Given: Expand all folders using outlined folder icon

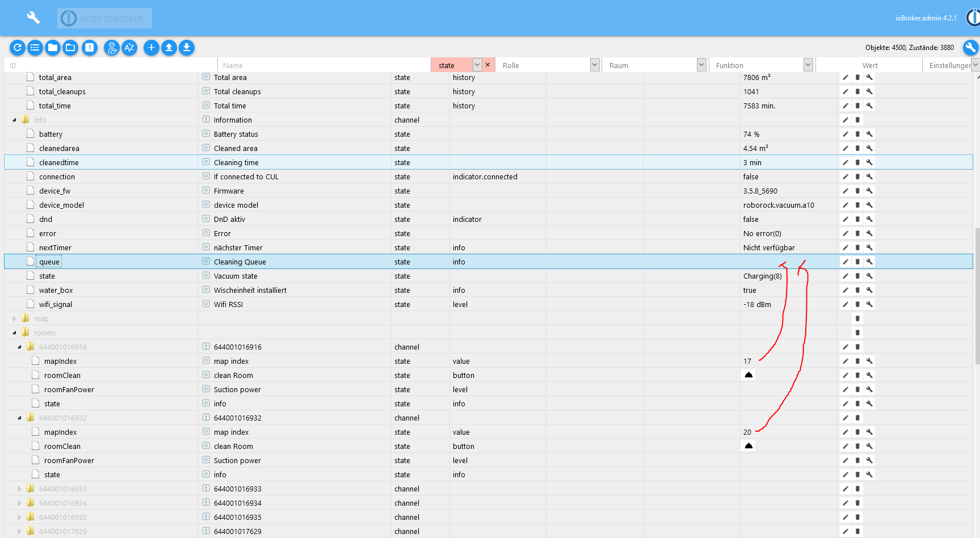Looking at the screenshot, I should [x=70, y=48].
